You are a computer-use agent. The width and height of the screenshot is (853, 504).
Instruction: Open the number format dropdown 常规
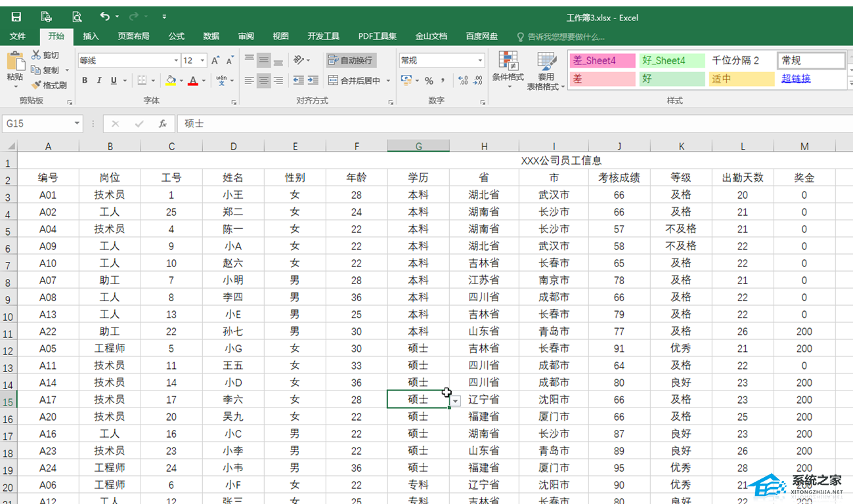tap(480, 60)
